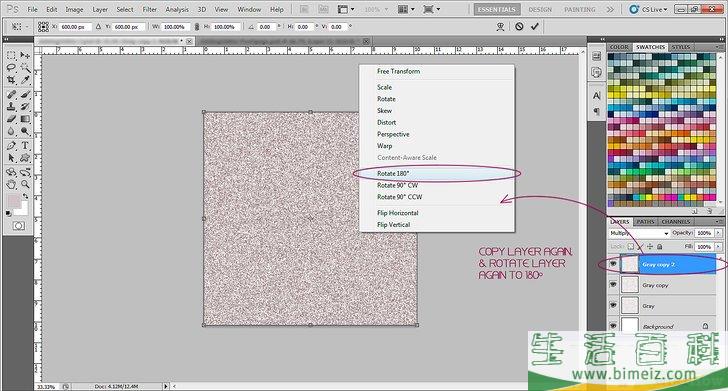Screen dimensions: 728x391
Task: Toggle lock transparent pixels
Action: pos(630,247)
